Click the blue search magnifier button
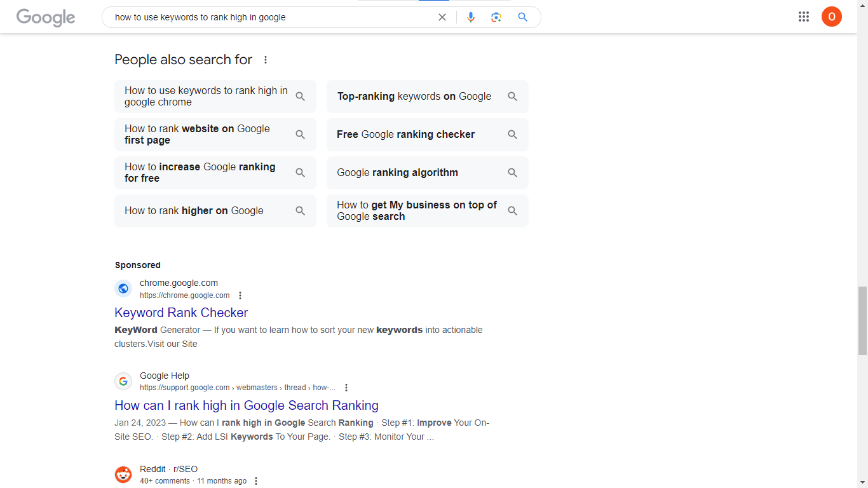Screen dimensions: 868x488 (522, 17)
